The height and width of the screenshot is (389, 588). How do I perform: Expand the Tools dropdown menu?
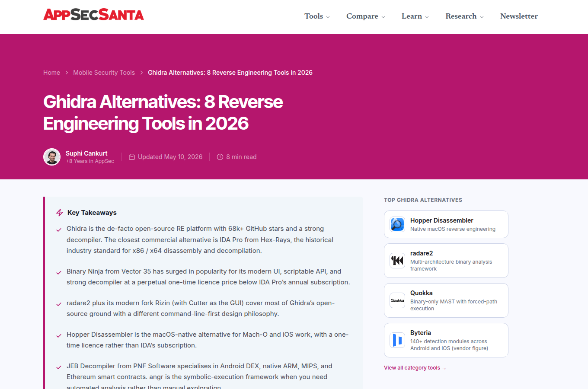pos(317,16)
